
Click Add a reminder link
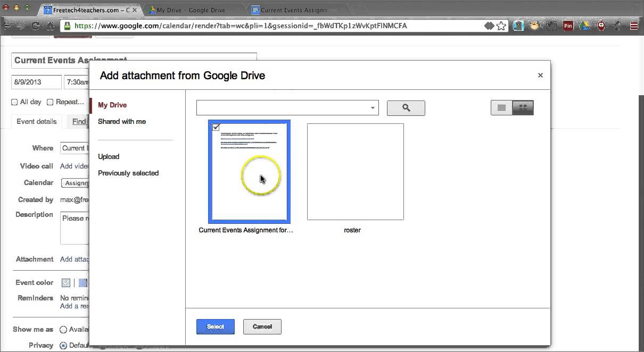click(x=74, y=306)
